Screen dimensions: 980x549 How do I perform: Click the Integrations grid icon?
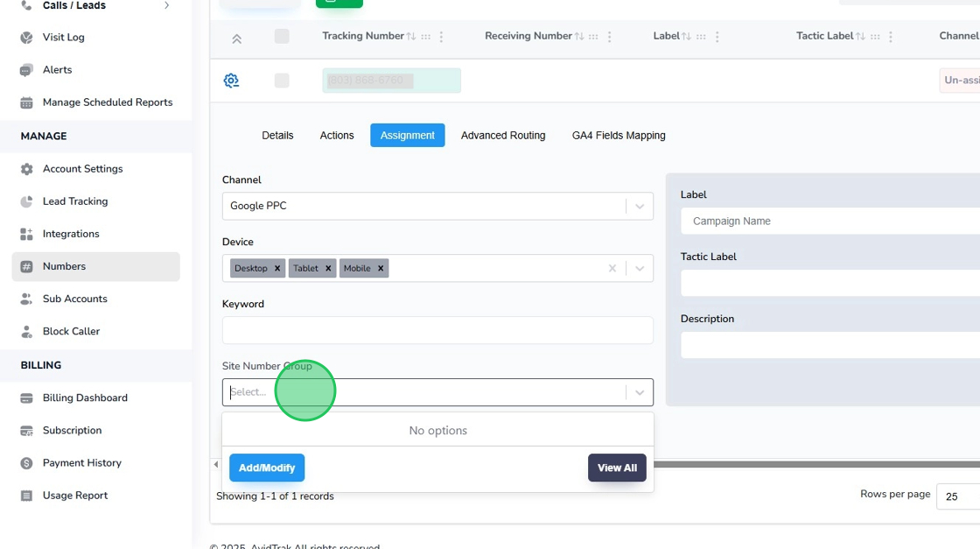26,234
